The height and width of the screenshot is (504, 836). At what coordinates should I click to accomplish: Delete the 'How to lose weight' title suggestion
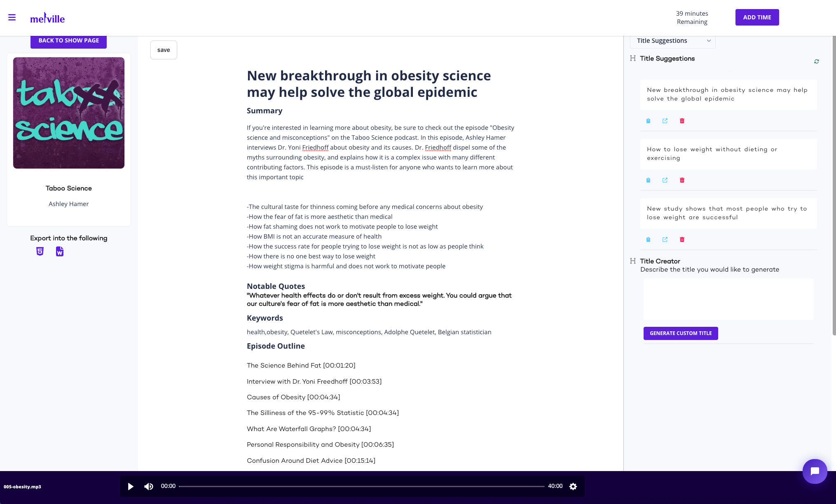pos(682,180)
